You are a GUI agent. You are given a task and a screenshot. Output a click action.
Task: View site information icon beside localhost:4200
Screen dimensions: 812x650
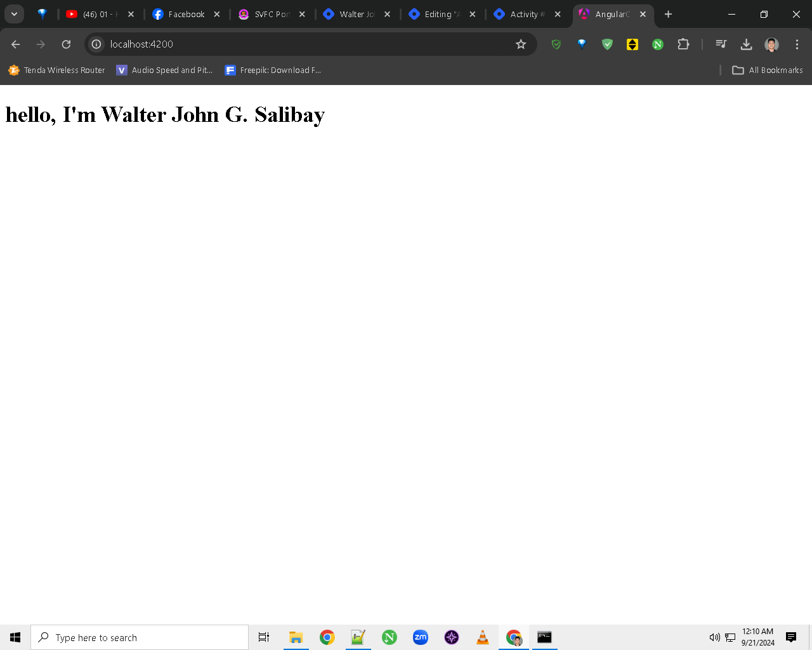tap(96, 44)
